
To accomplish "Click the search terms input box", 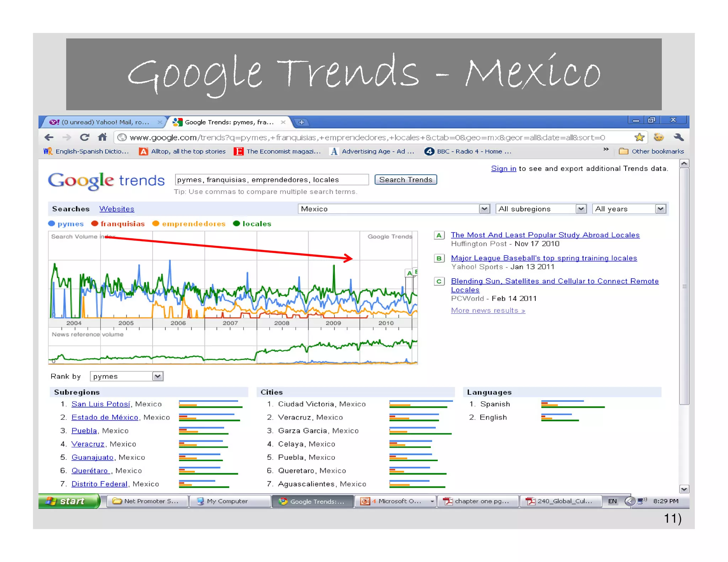I will pos(272,180).
